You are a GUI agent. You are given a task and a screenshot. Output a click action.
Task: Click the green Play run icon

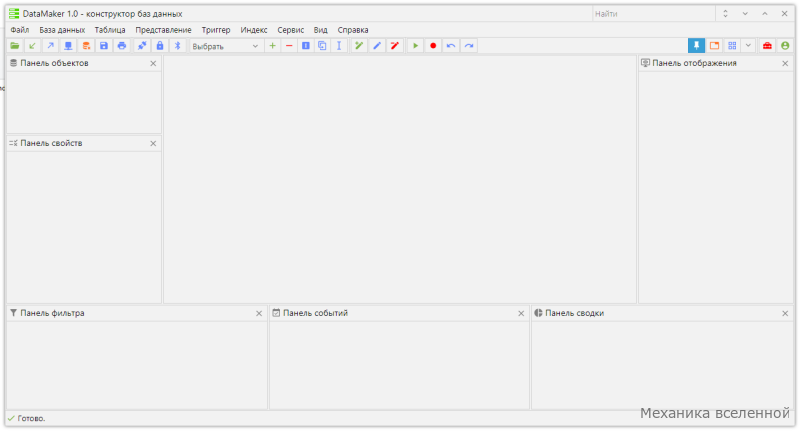(x=416, y=46)
